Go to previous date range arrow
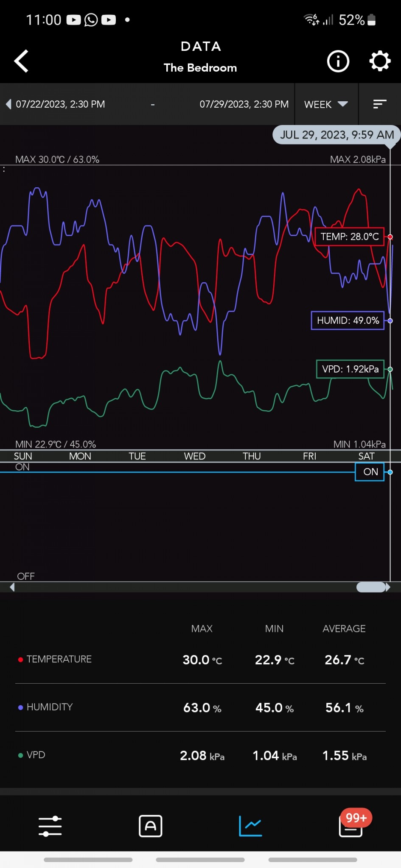This screenshot has width=401, height=868. pos(8,104)
